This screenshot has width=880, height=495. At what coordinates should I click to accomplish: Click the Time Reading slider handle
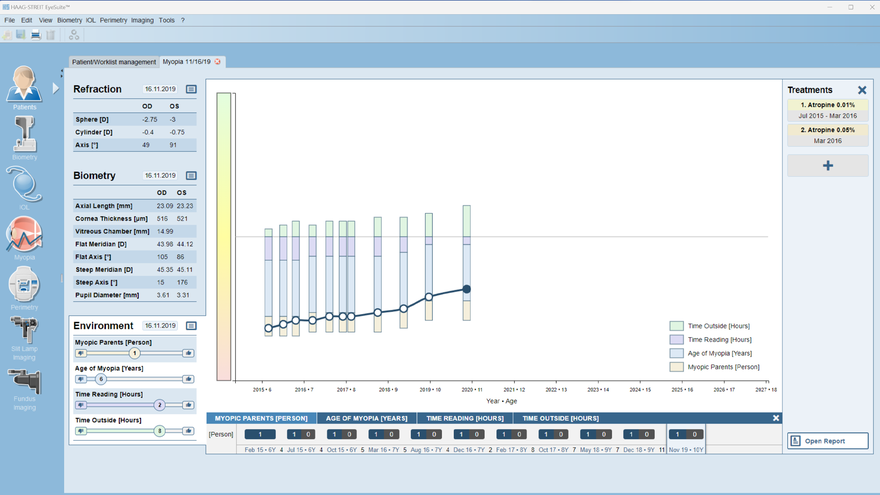(159, 405)
